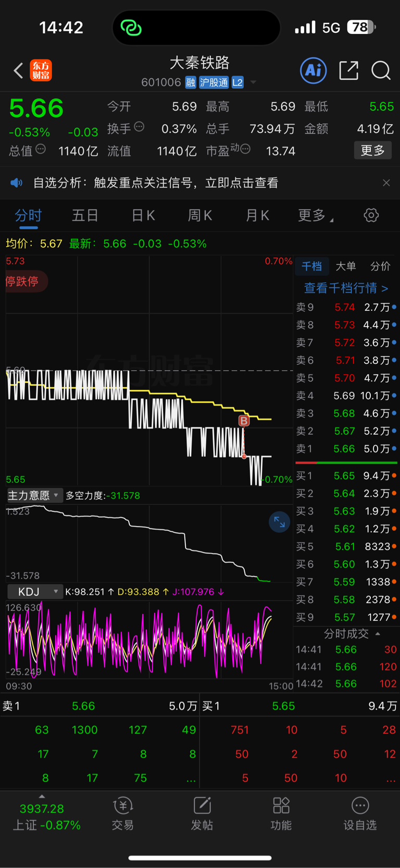Open the 查看千档行情 link
The height and width of the screenshot is (868, 400).
tap(346, 288)
